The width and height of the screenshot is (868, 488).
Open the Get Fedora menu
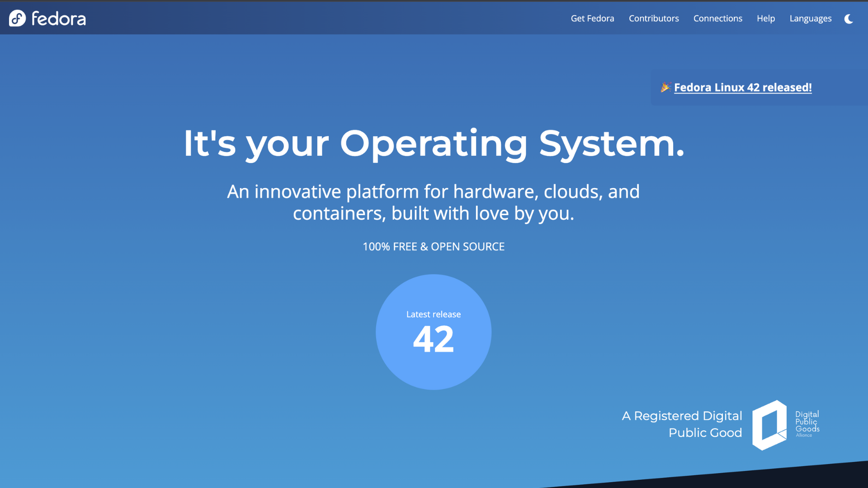592,19
